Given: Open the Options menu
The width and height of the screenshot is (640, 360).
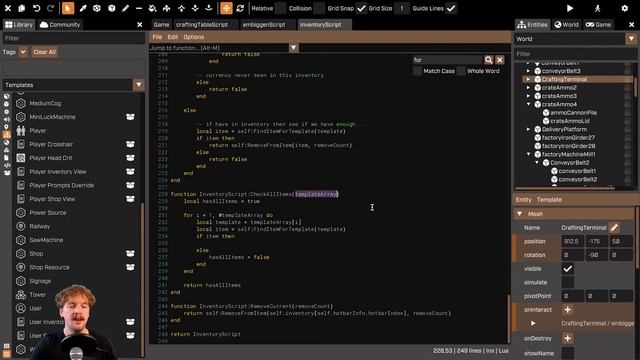Looking at the screenshot, I should [x=193, y=37].
